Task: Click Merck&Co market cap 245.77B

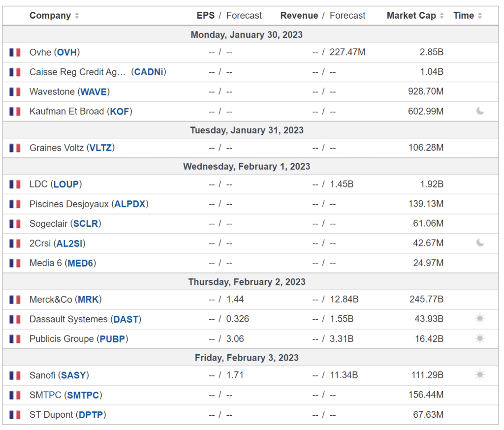Action: coord(427,299)
